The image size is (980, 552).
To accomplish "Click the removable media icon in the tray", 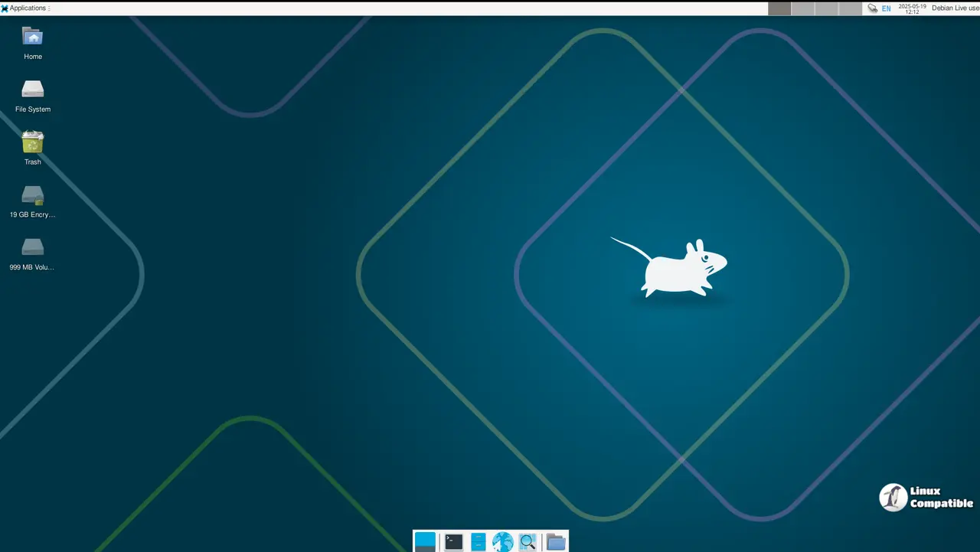I will pos(872,8).
